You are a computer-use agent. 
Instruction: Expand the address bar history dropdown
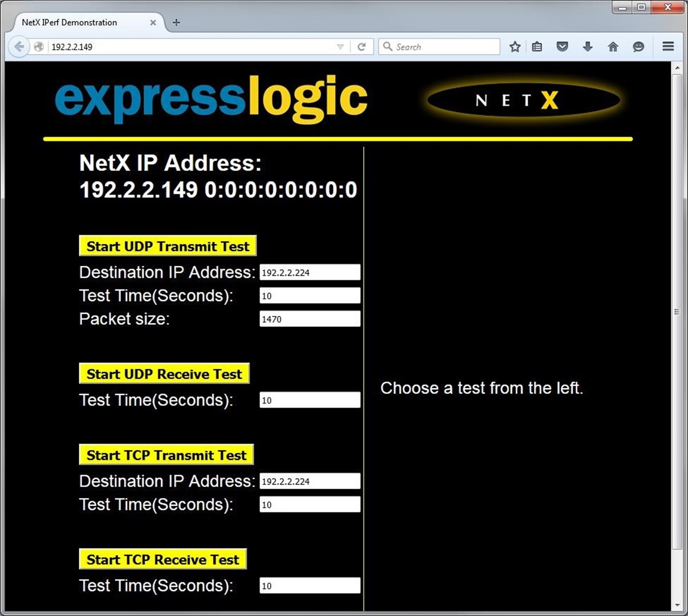click(x=340, y=46)
